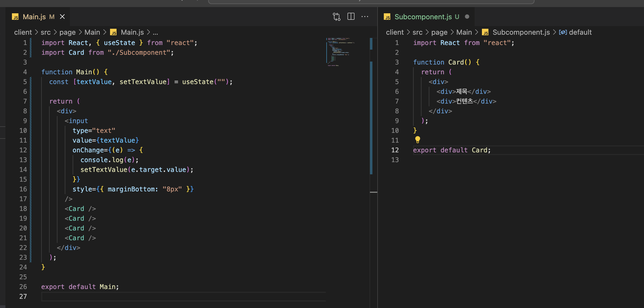Open the Main.js breadcrumb dropdown in left editor
This screenshot has height=308, width=644.
click(x=132, y=32)
